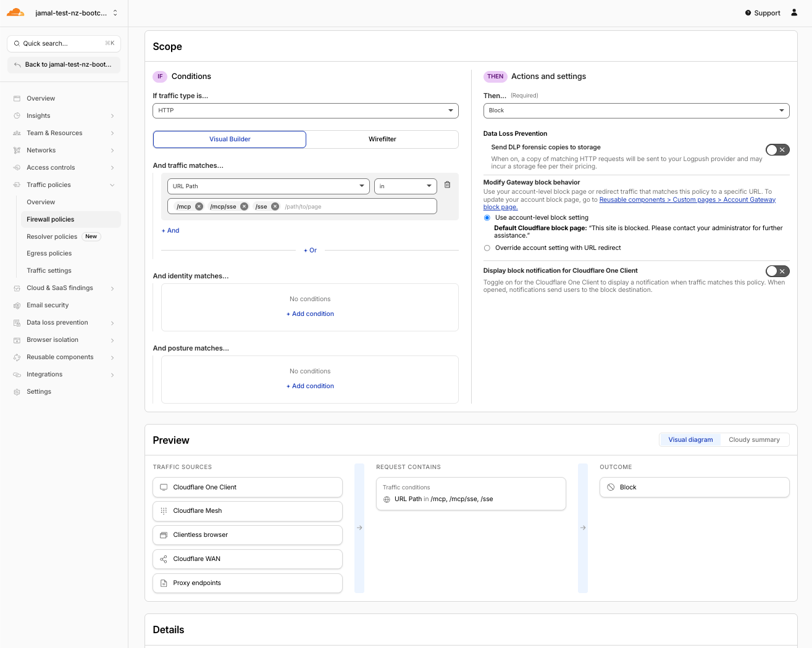Viewport: 812px width, 648px height.
Task: Click the Cloudflare logo icon
Action: pos(15,12)
